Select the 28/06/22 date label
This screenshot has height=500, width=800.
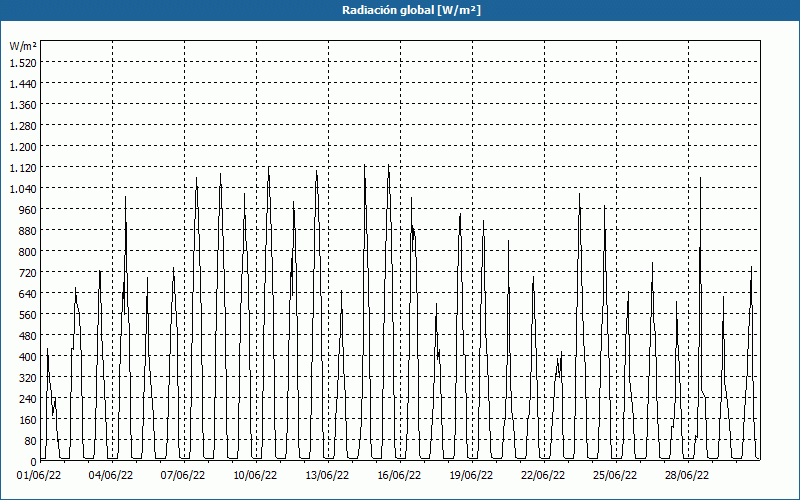point(687,475)
